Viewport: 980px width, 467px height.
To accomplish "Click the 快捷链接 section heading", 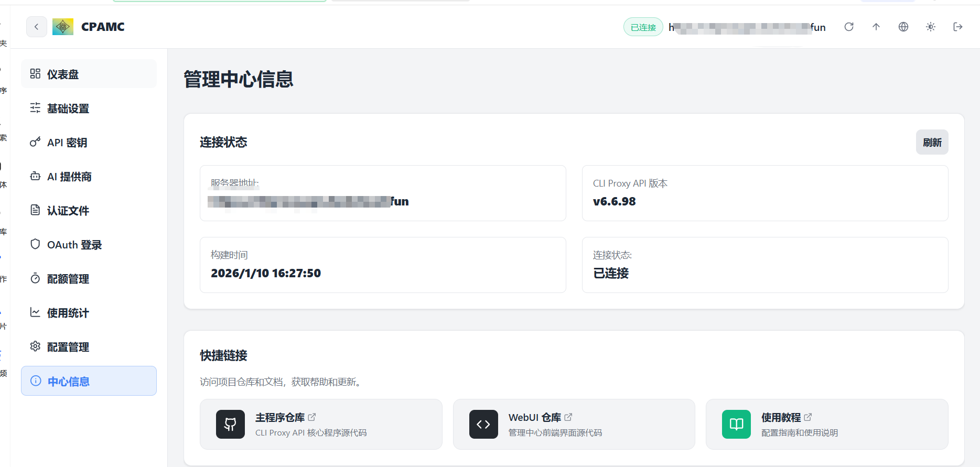I will pyautogui.click(x=223, y=355).
